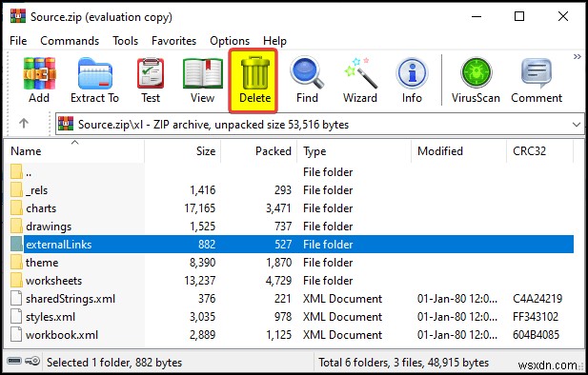Viewport: 588px width, 375px height.
Task: Select the externalLinks folder
Action: tap(291, 245)
